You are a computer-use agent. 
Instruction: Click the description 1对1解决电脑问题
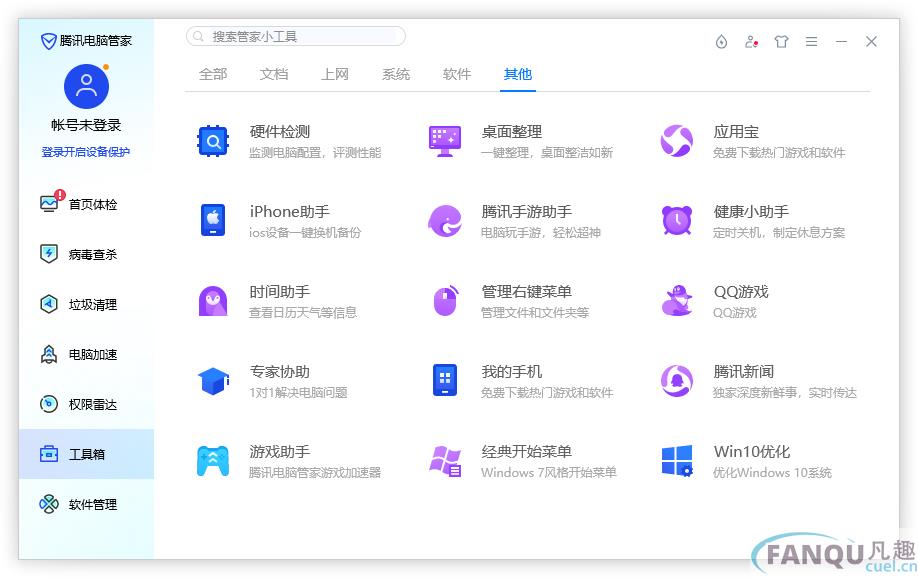(298, 392)
